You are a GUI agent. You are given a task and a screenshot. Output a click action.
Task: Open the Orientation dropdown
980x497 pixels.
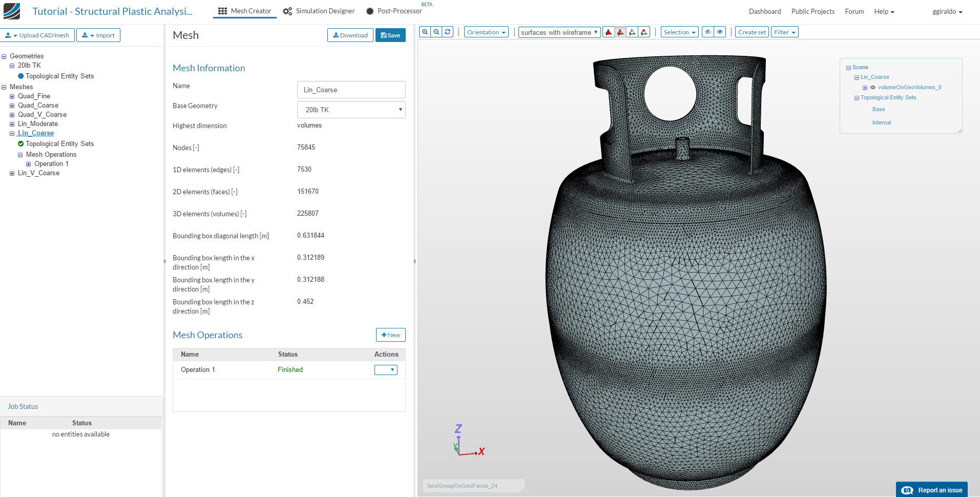(x=486, y=32)
